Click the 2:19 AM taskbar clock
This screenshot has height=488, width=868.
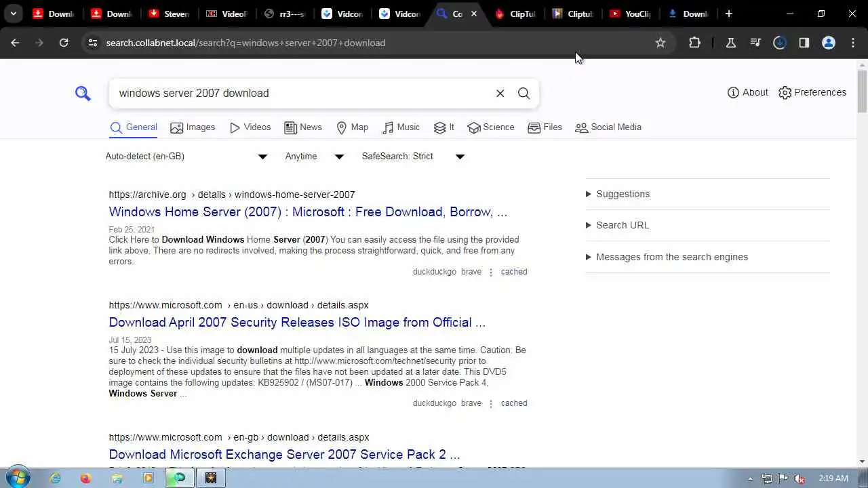(x=833, y=479)
